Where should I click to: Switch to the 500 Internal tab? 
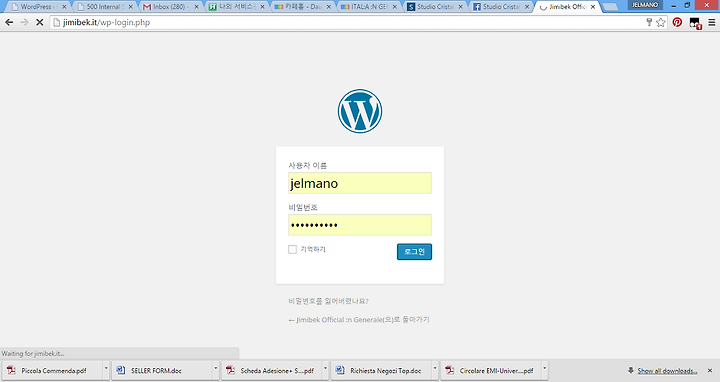tap(105, 7)
